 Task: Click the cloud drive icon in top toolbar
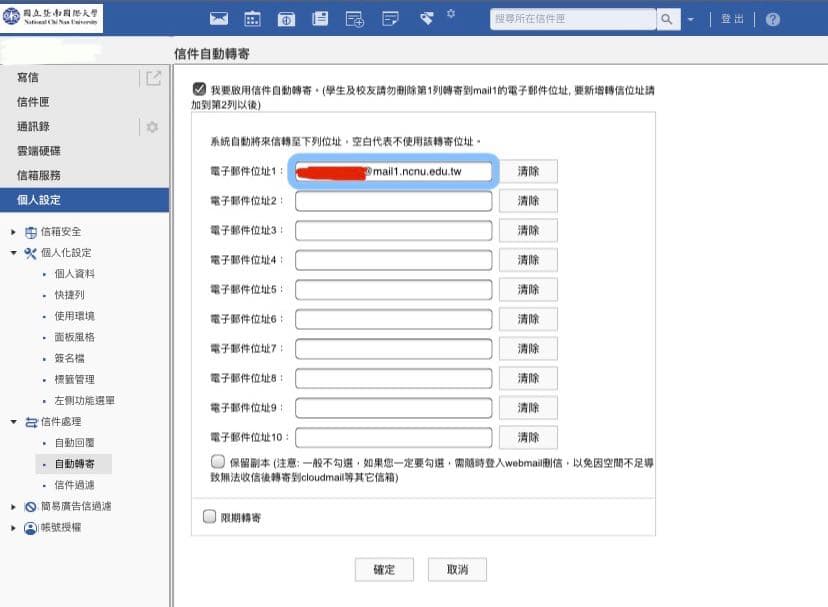coord(286,20)
